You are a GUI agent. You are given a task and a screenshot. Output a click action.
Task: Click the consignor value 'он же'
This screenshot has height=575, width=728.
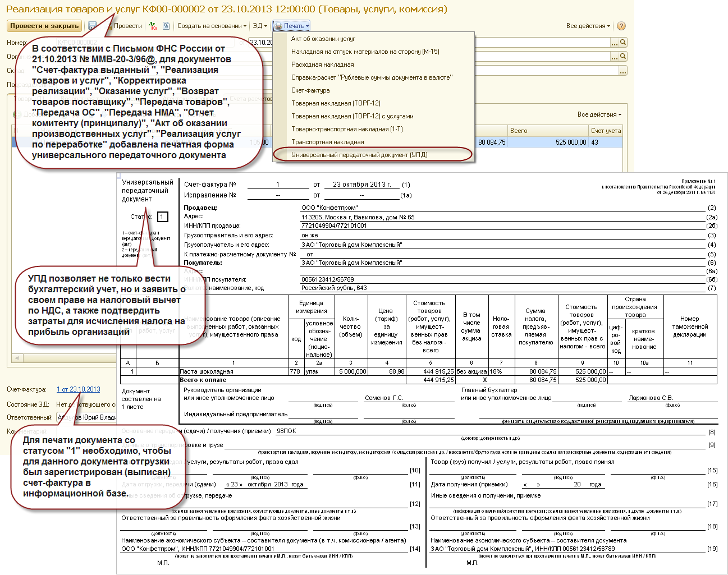point(310,236)
